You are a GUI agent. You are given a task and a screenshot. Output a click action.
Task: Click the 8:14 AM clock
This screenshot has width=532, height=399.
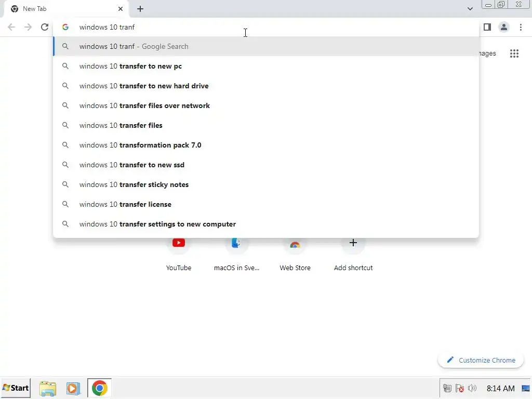[x=500, y=388]
